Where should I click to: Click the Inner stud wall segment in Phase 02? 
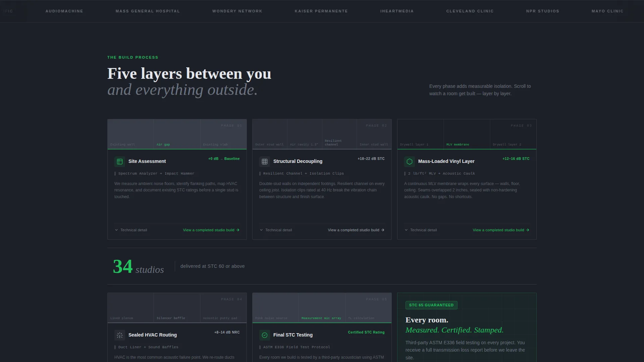[x=374, y=134]
